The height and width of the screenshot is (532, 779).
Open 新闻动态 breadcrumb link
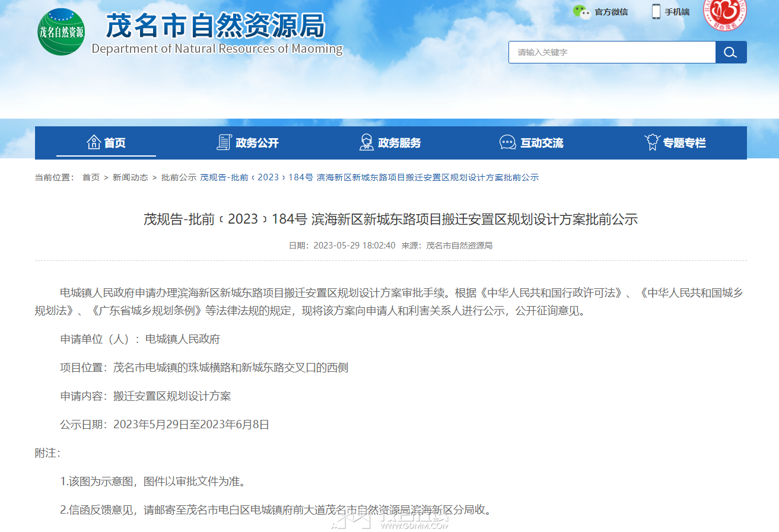pos(131,177)
